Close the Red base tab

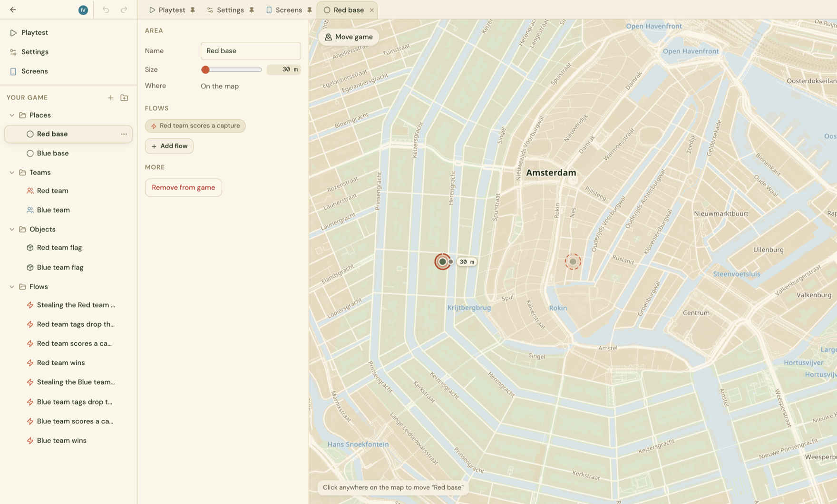coord(371,10)
